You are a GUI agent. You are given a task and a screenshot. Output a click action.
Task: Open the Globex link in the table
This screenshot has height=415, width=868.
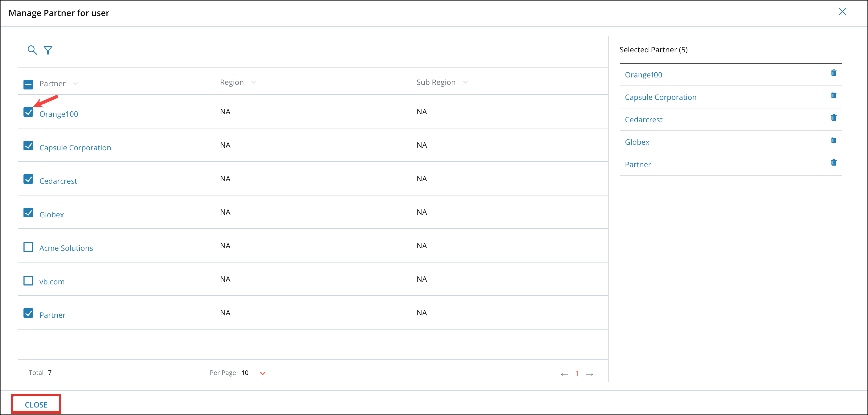[x=51, y=215]
